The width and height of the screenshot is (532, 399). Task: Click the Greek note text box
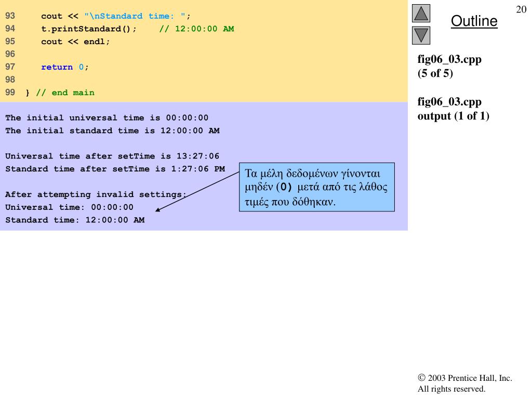[316, 187]
